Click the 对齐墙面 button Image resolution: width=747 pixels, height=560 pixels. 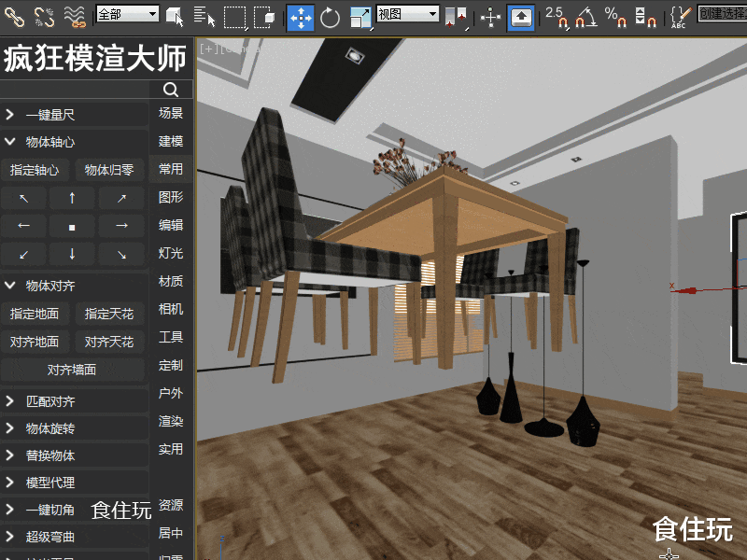[x=75, y=370]
